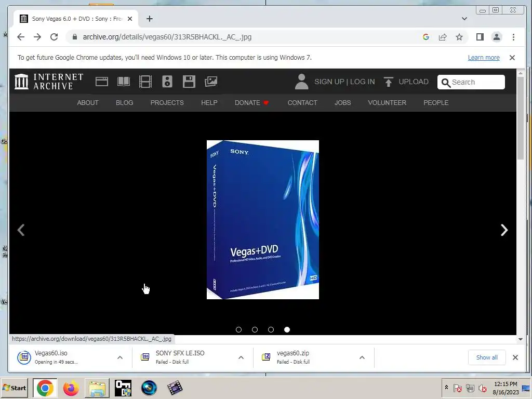Open the Windows Start menu
Viewport: 532px width, 399px height.
15,388
